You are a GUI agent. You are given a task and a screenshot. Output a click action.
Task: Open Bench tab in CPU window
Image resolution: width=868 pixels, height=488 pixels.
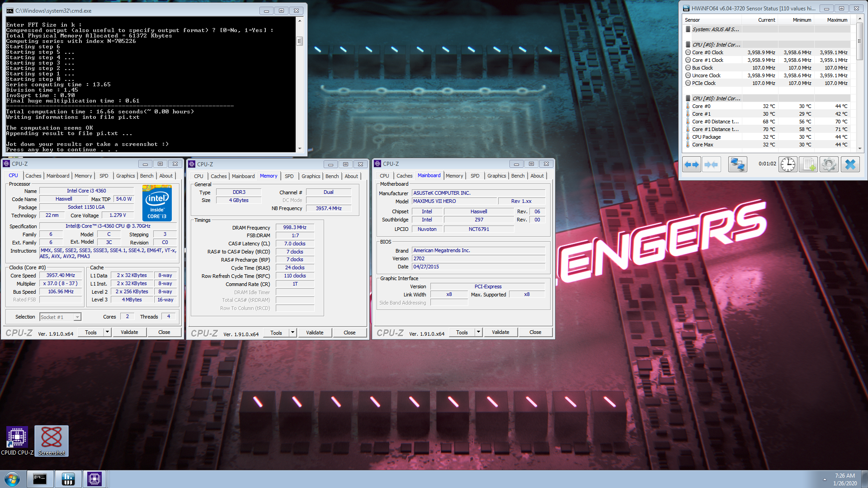pos(146,176)
